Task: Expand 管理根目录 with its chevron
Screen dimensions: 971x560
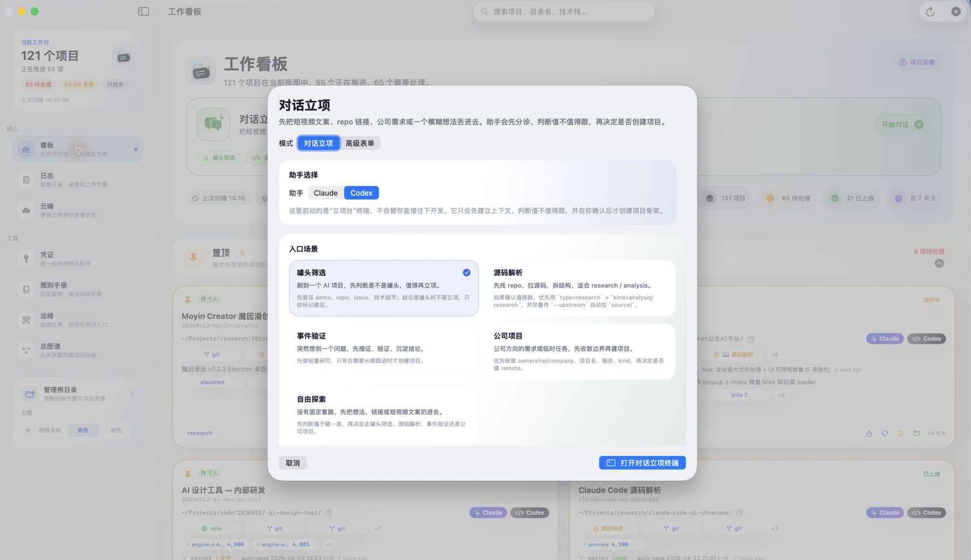Action: (132, 394)
